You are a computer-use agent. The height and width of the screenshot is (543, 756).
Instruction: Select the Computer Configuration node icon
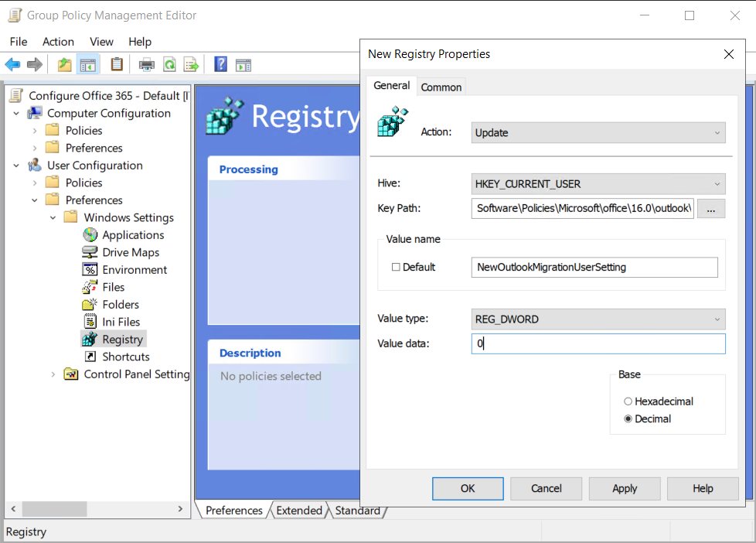pos(35,114)
